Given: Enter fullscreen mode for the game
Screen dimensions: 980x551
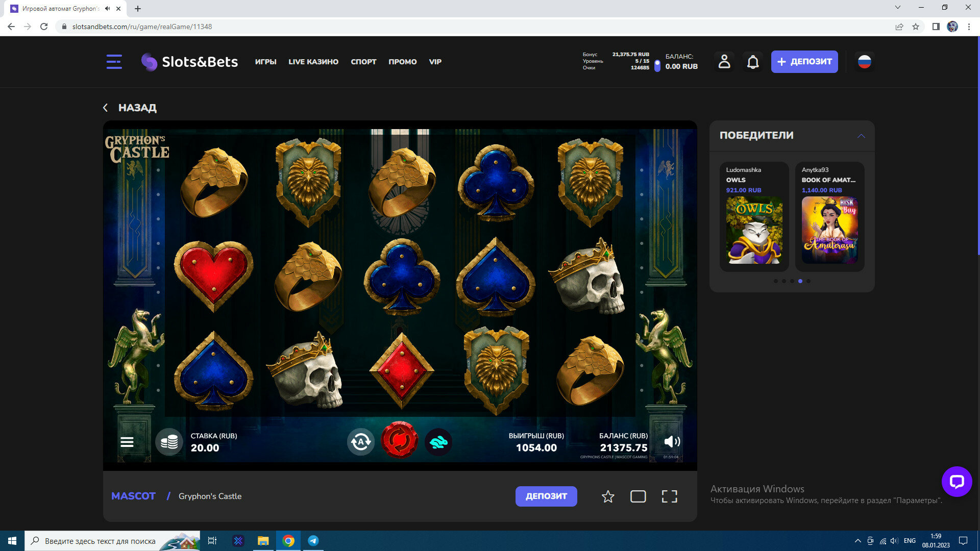Looking at the screenshot, I should coord(669,496).
